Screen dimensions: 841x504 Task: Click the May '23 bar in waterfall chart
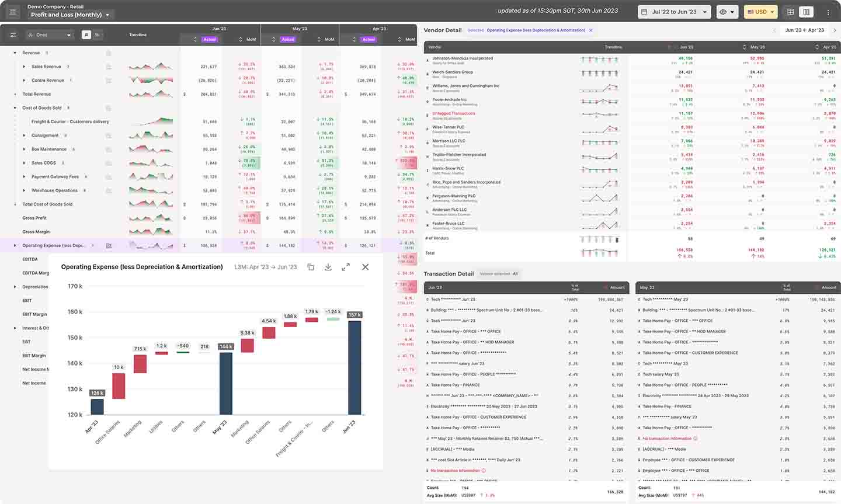(x=225, y=383)
